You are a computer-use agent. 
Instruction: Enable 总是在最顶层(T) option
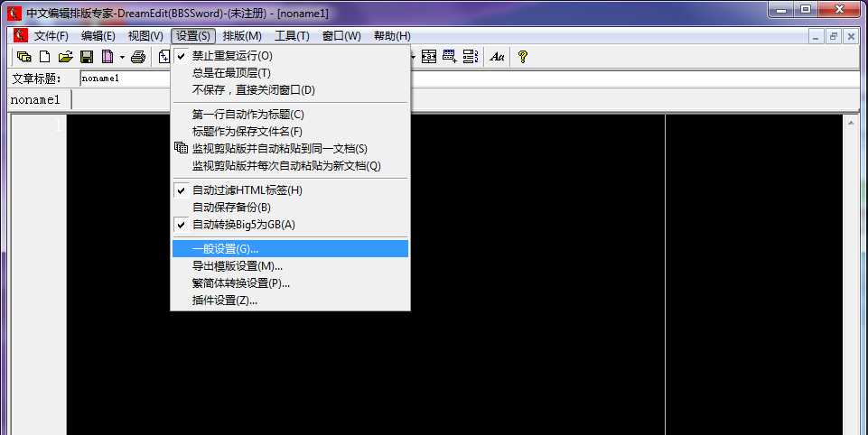click(x=290, y=73)
